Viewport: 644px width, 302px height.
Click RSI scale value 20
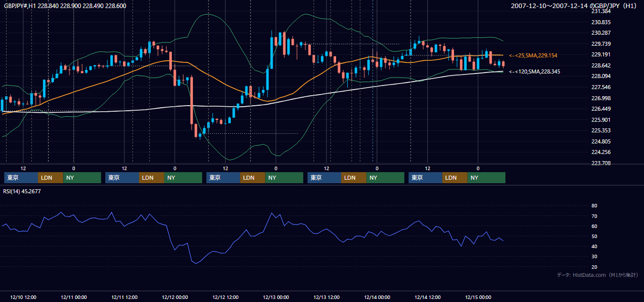[595, 267]
